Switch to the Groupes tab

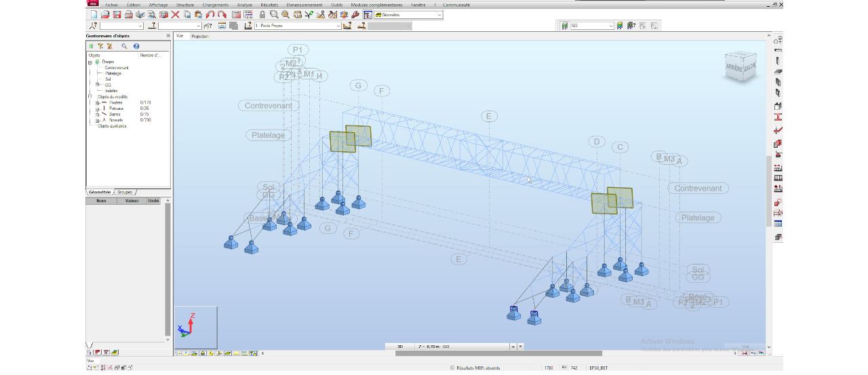coord(125,192)
